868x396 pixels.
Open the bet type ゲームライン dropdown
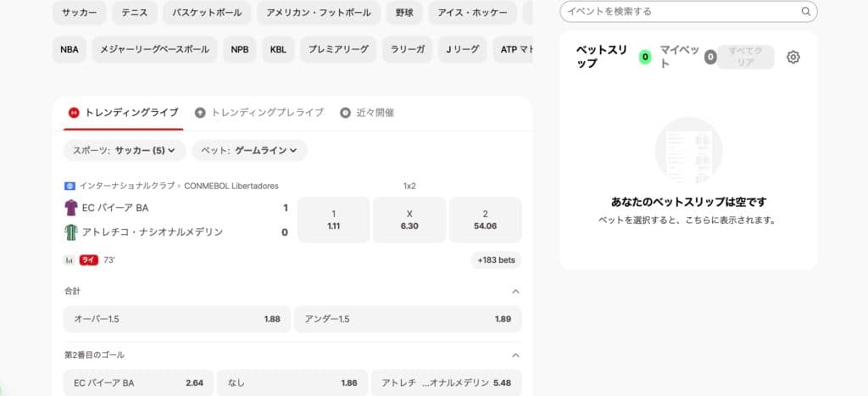249,150
